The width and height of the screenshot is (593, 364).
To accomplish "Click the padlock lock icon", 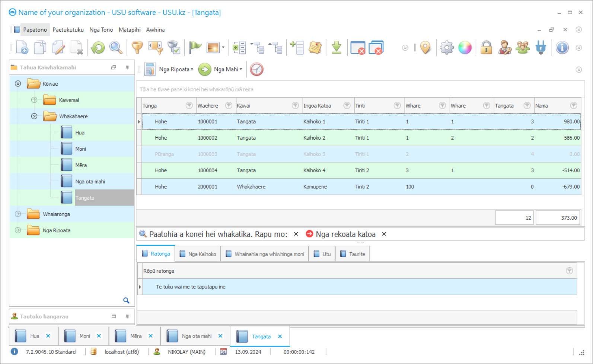I will (486, 48).
